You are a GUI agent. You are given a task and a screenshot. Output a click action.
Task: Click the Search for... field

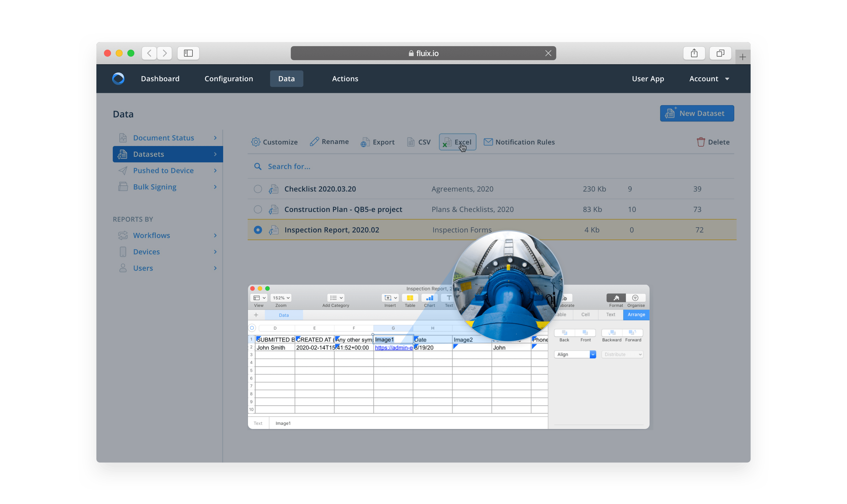[289, 166]
